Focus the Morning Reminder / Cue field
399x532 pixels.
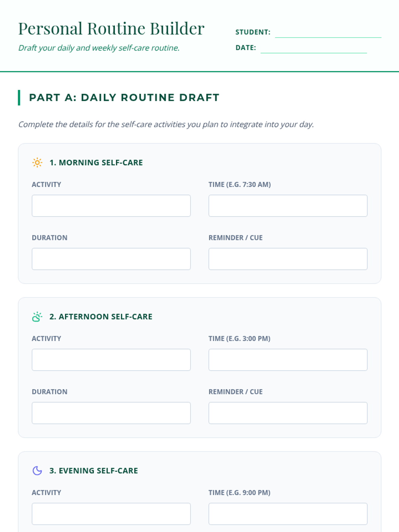(x=288, y=259)
